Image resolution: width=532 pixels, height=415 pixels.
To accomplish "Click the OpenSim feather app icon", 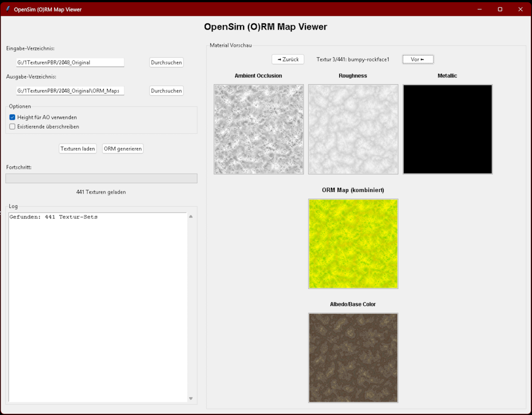I will (8, 9).
